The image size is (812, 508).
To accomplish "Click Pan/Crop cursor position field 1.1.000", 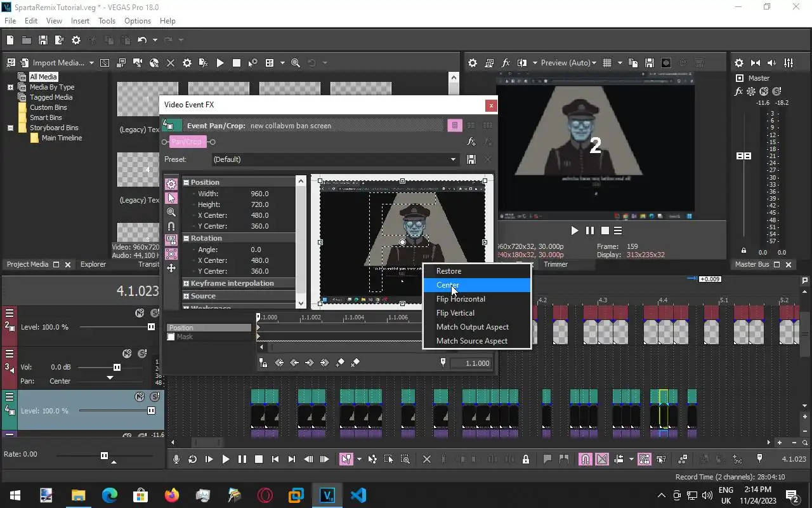I will point(471,363).
